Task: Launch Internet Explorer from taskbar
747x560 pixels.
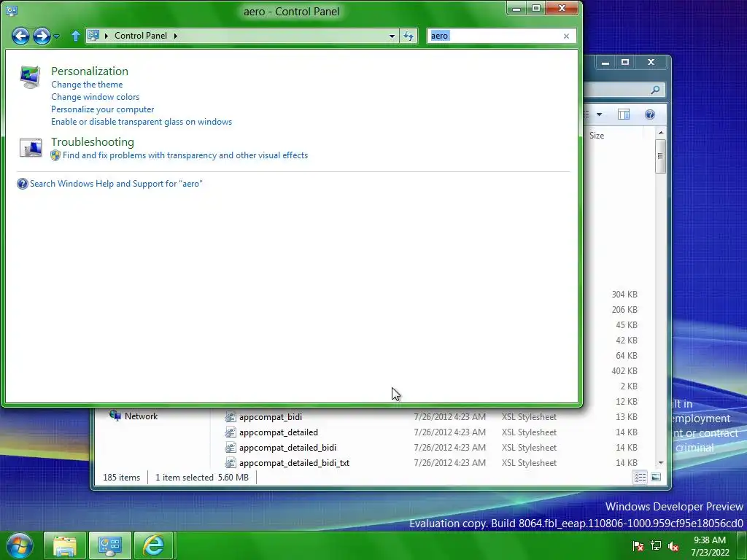Action: point(153,545)
